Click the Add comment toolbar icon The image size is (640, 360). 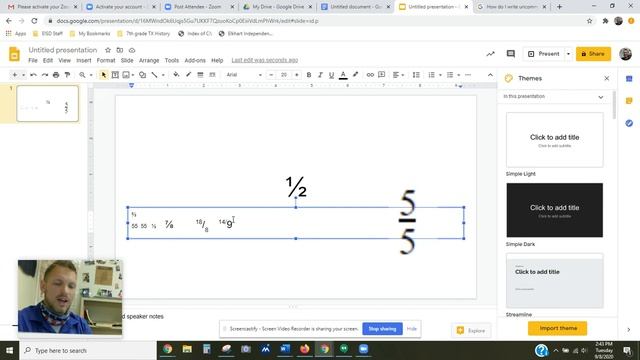coord(382,75)
